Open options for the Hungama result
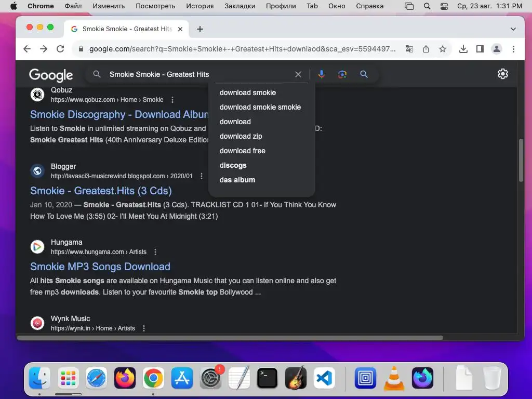Viewport: 532px width, 399px height. 155,252
